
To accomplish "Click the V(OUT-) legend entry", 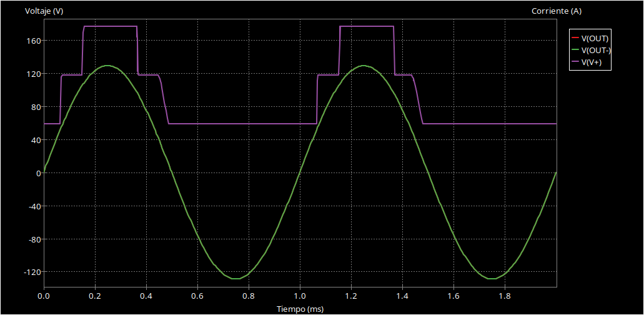I will (591, 50).
